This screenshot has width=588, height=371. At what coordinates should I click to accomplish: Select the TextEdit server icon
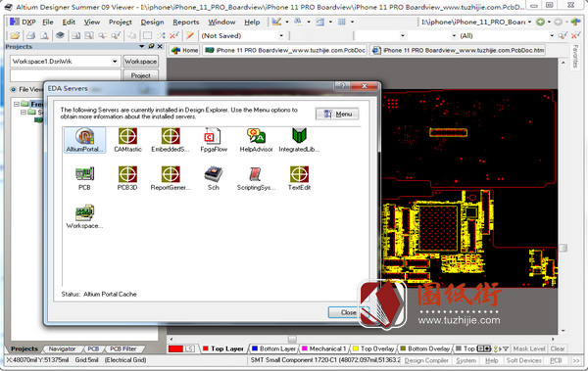coord(299,177)
